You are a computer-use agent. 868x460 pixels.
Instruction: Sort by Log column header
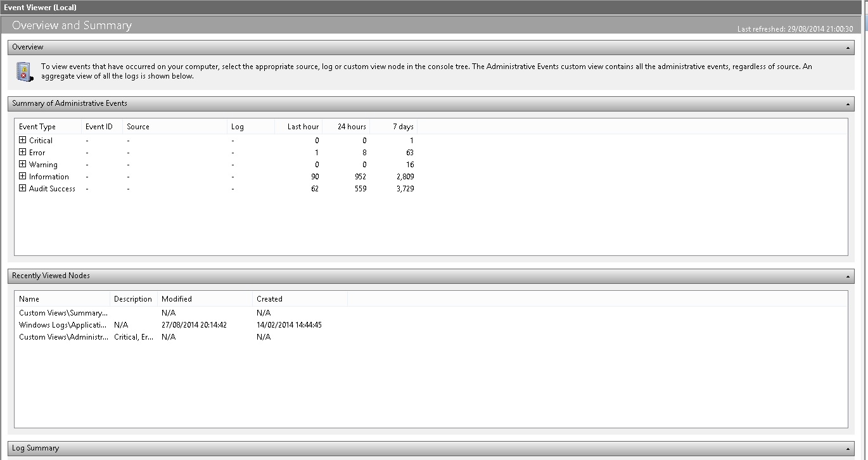(251, 127)
